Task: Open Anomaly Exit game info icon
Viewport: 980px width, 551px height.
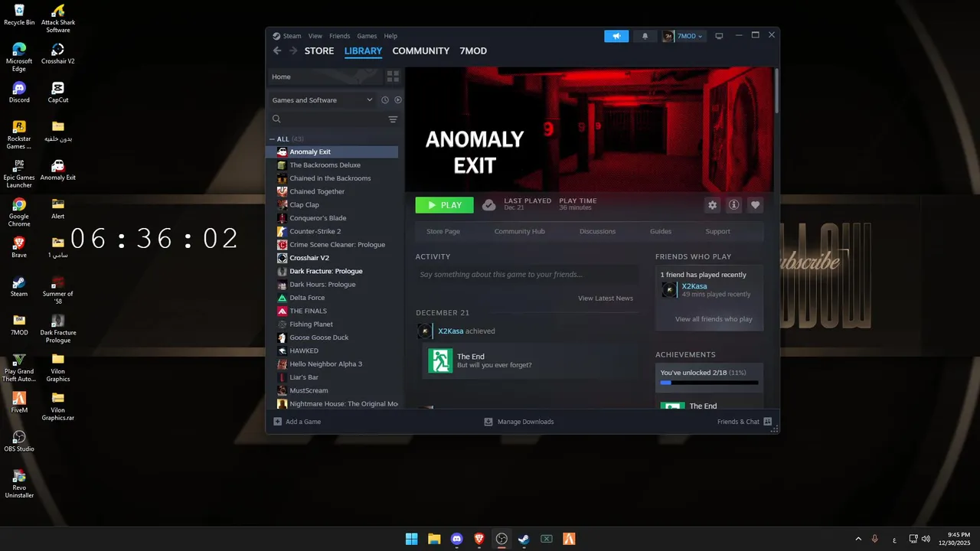Action: click(x=733, y=205)
